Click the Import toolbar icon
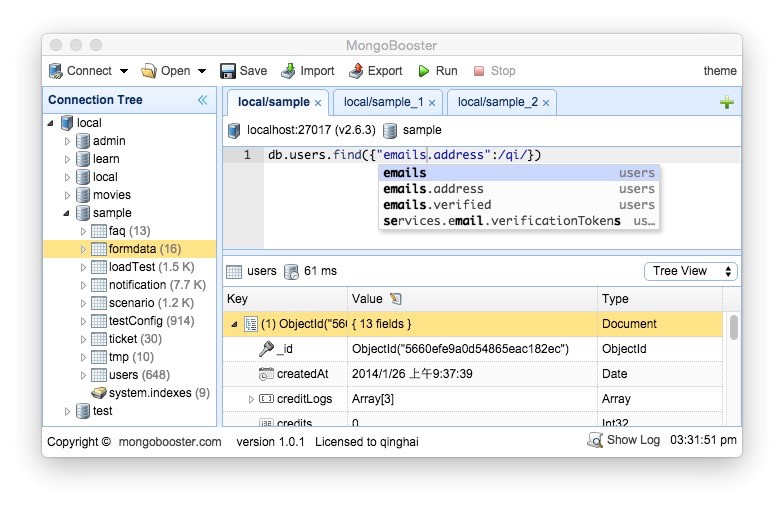The width and height of the screenshot is (784, 507). (x=288, y=71)
